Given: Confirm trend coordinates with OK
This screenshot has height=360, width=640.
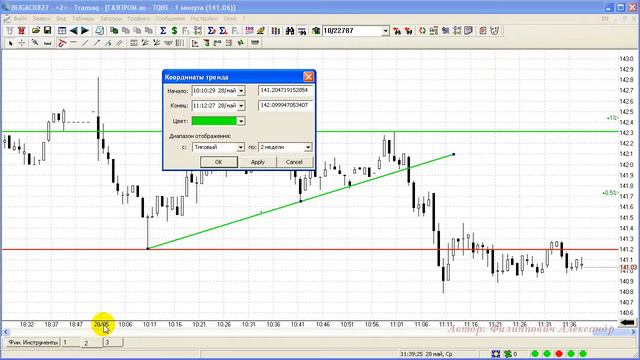Looking at the screenshot, I should [218, 162].
